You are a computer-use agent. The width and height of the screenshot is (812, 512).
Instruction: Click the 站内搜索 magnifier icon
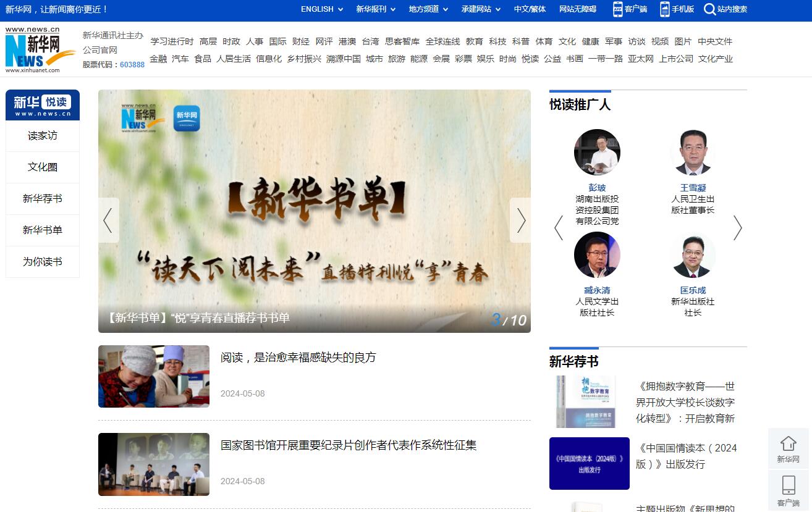pos(709,9)
